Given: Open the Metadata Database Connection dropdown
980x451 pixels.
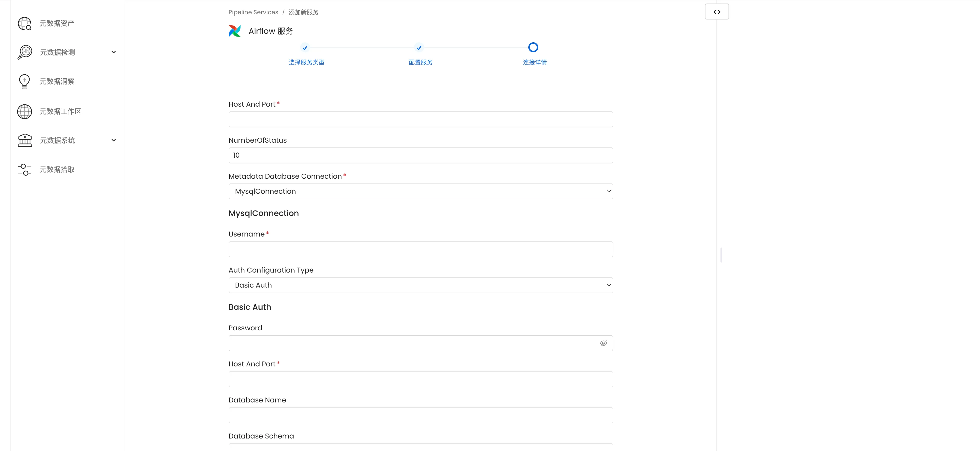Looking at the screenshot, I should pyautogui.click(x=420, y=191).
